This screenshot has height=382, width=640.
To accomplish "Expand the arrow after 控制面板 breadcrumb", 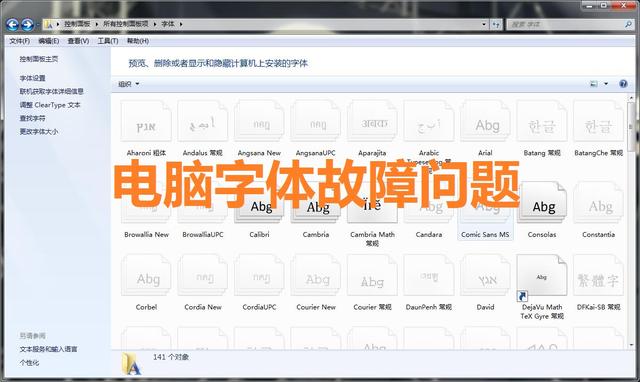I will [97, 24].
